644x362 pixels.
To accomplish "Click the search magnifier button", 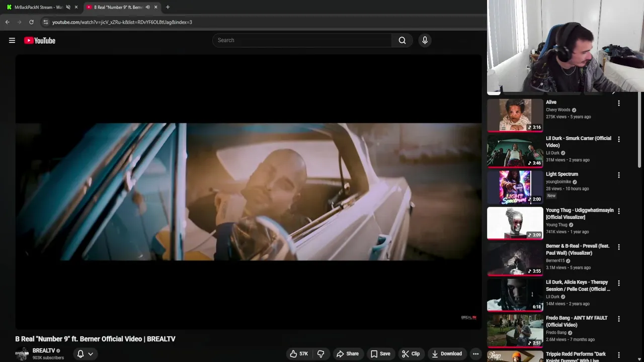I will pyautogui.click(x=402, y=40).
